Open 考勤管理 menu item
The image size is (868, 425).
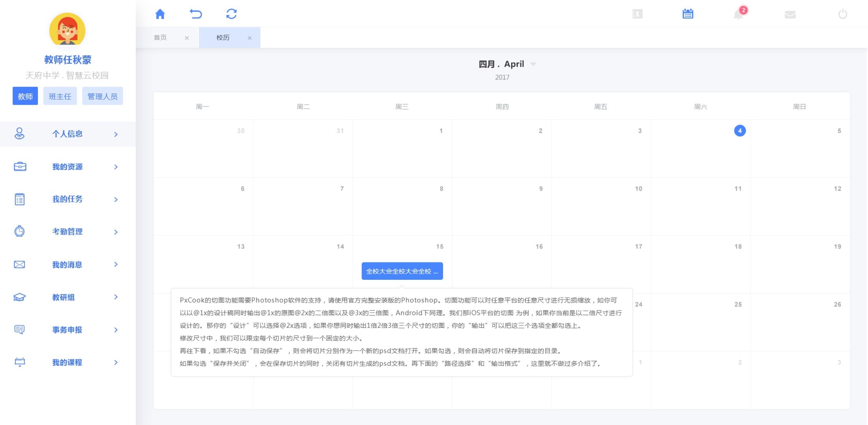click(x=68, y=232)
